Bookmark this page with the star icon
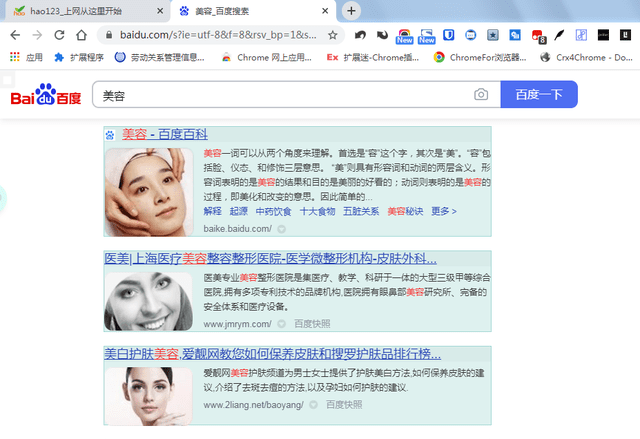This screenshot has height=439, width=640. pyautogui.click(x=333, y=35)
